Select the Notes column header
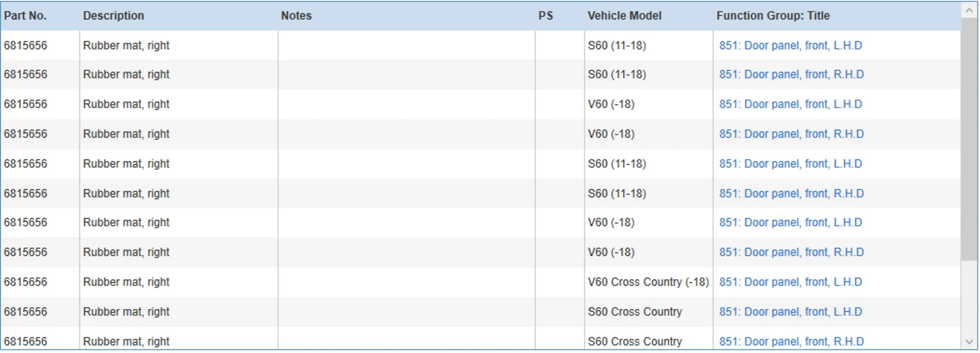The width and height of the screenshot is (980, 353). pos(296,16)
